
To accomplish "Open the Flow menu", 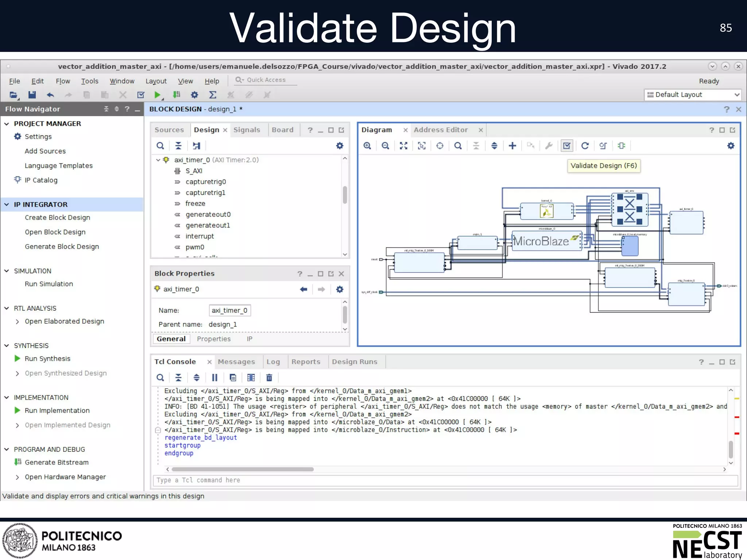I will [x=63, y=81].
